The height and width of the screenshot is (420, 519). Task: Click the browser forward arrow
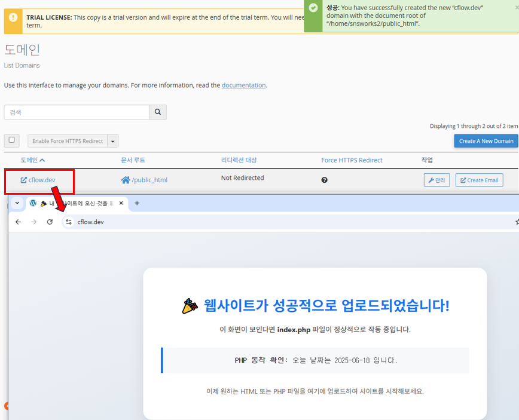click(x=33, y=222)
